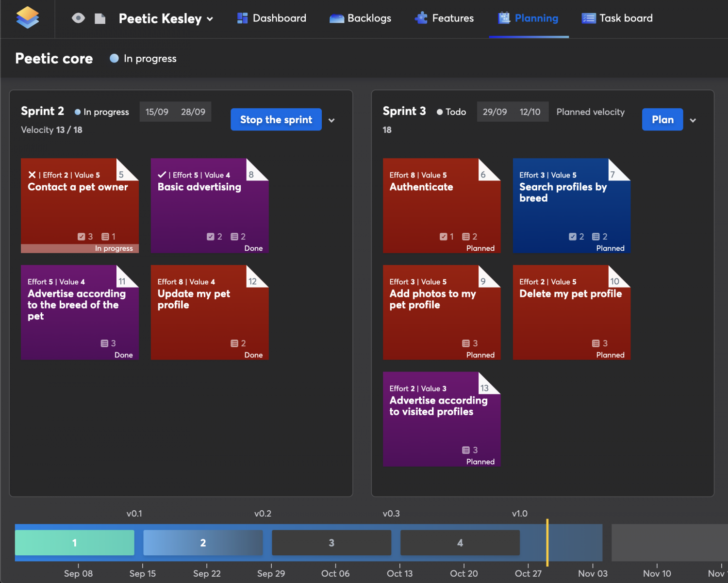Click the yellow today marker on timeline

click(547, 542)
